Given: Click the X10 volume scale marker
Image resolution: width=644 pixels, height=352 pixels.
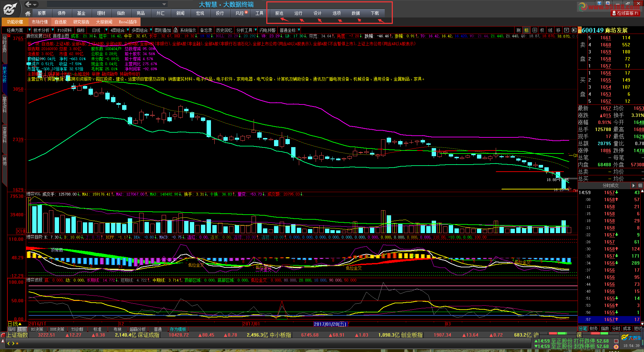Looking at the screenshot, I should [x=21, y=231].
